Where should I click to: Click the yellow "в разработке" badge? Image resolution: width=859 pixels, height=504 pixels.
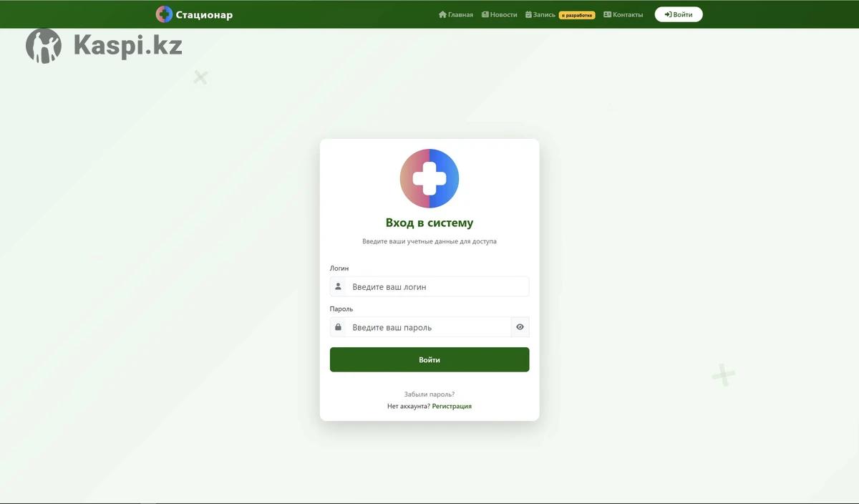point(577,15)
